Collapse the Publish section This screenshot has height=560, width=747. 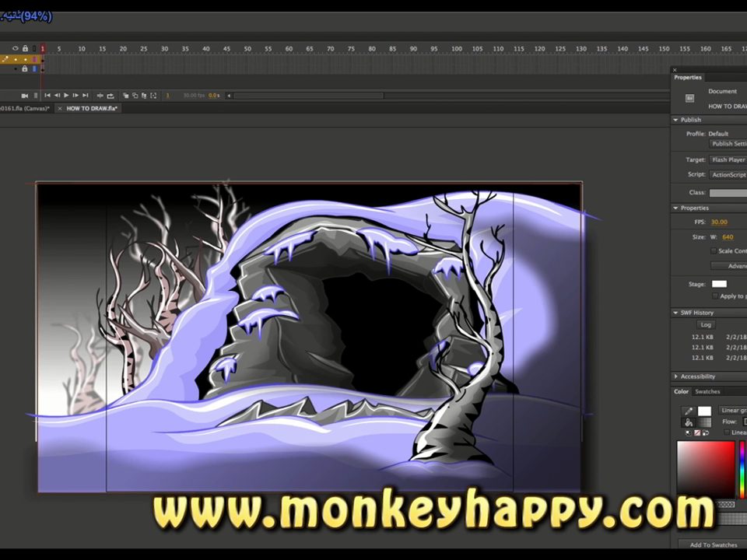tap(675, 120)
